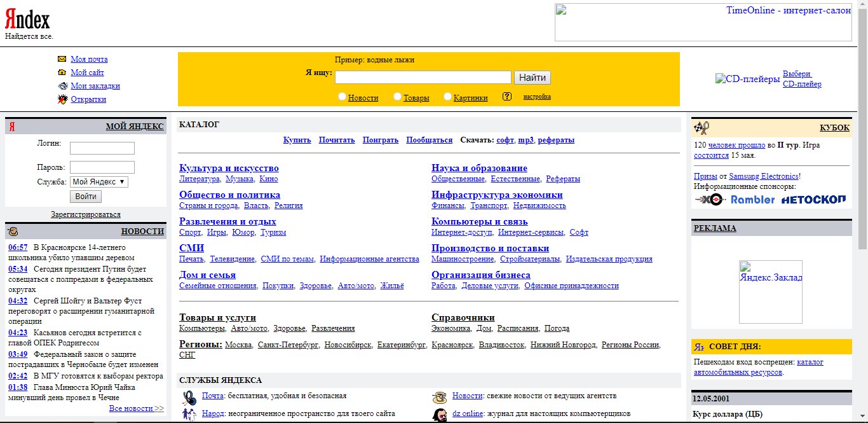Click the Rambler sponsor logo

tap(753, 200)
